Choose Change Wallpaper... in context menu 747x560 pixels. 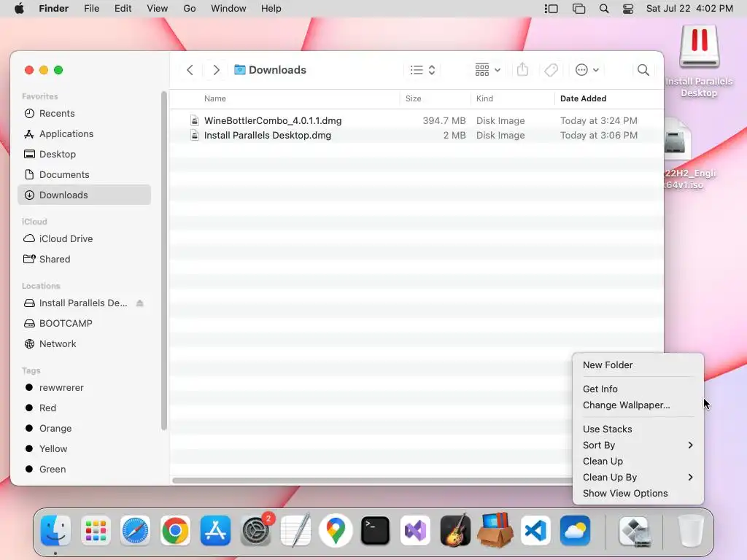click(x=638, y=405)
